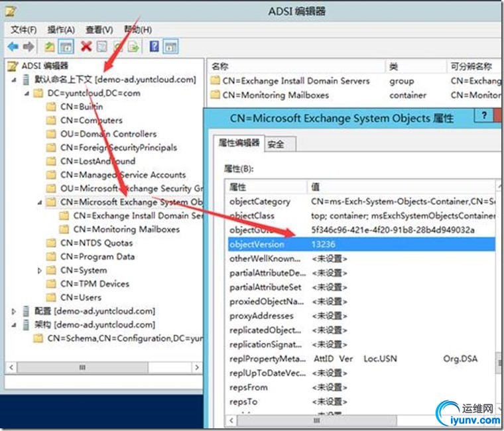The height and width of the screenshot is (431, 504).
Task: Select the ADSI 编辑器 root node
Action: pos(44,66)
